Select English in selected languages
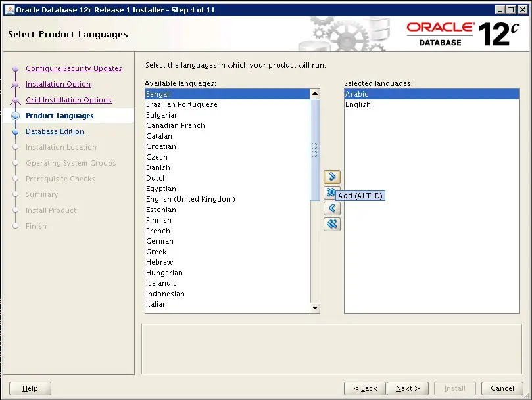532x400 pixels. click(x=431, y=104)
